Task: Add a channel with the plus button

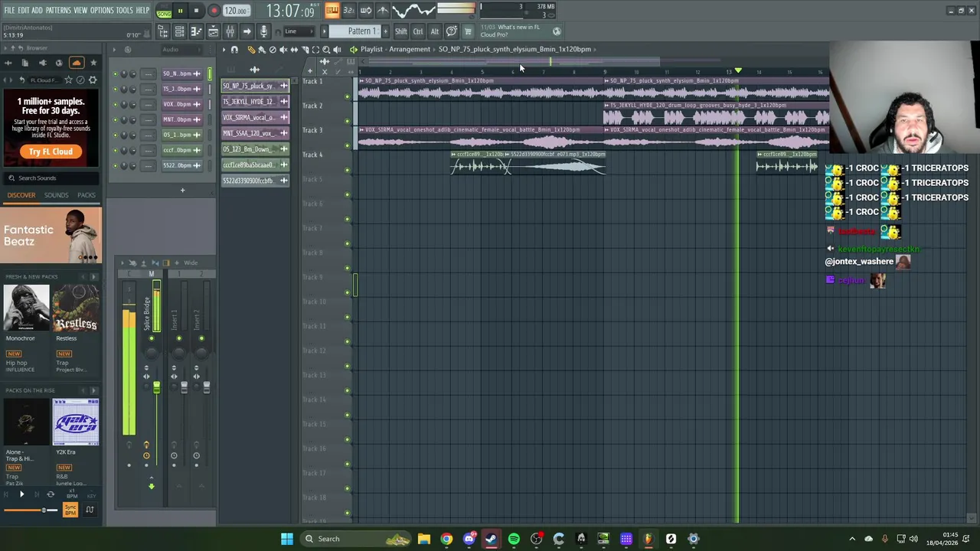Action: [x=182, y=190]
